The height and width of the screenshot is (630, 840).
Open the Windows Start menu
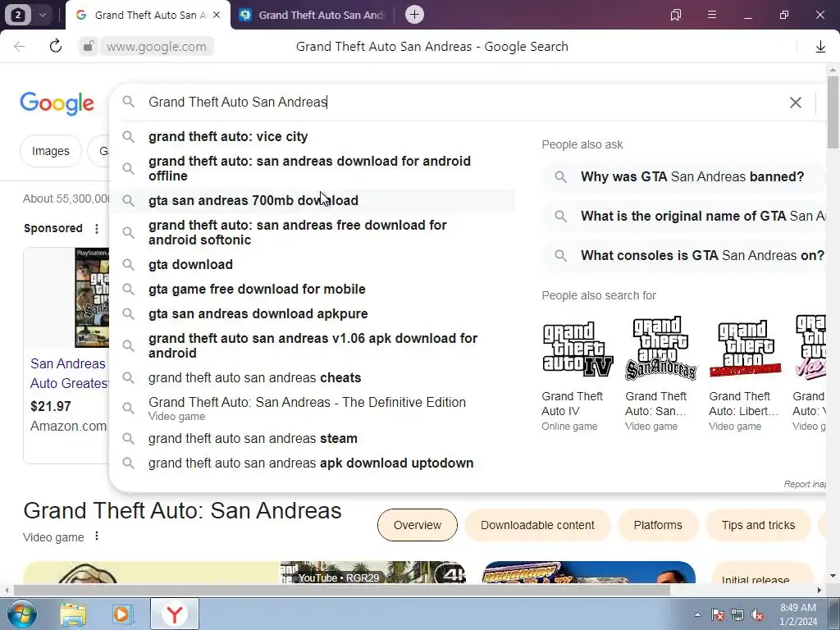pos(22,614)
